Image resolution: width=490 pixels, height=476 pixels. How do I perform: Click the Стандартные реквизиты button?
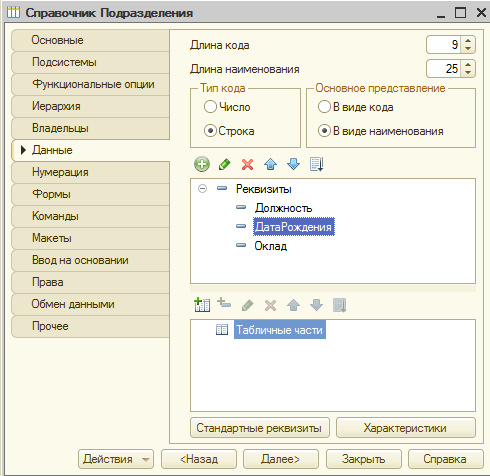pyautogui.click(x=260, y=428)
